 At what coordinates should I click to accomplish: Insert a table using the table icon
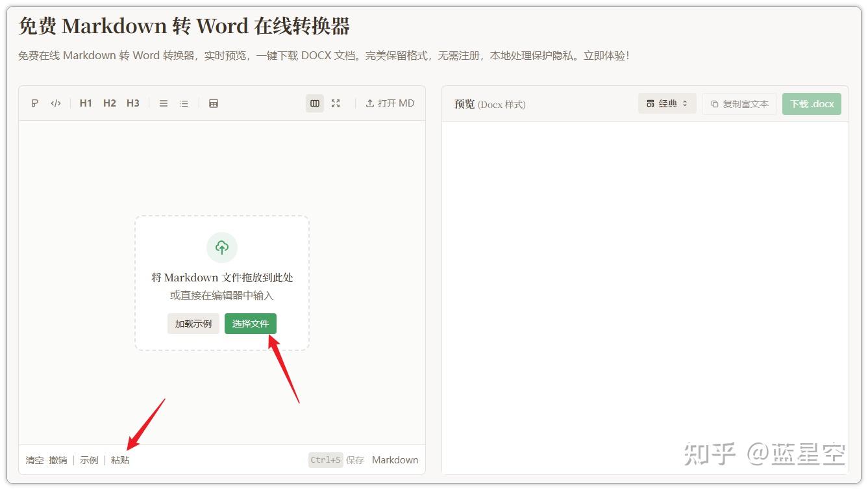214,103
